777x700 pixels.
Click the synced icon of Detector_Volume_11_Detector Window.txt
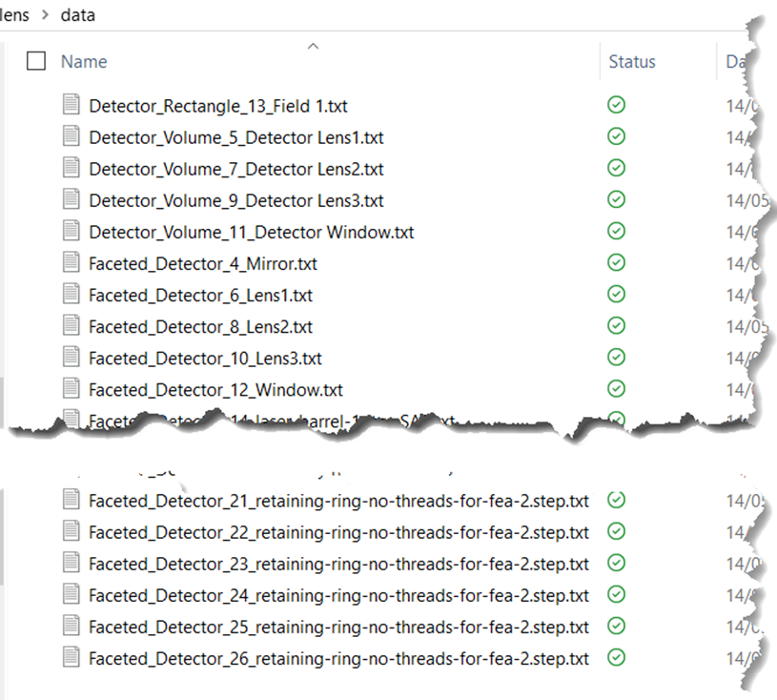point(616,231)
